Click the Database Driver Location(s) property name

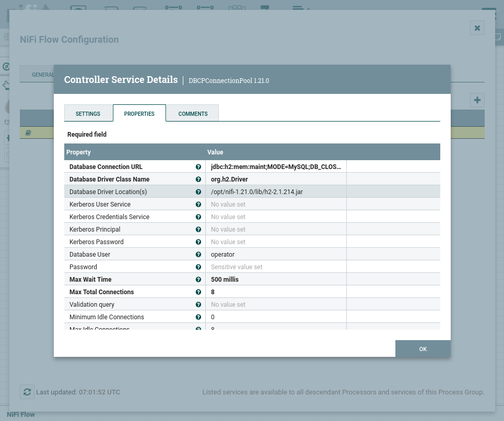click(108, 191)
